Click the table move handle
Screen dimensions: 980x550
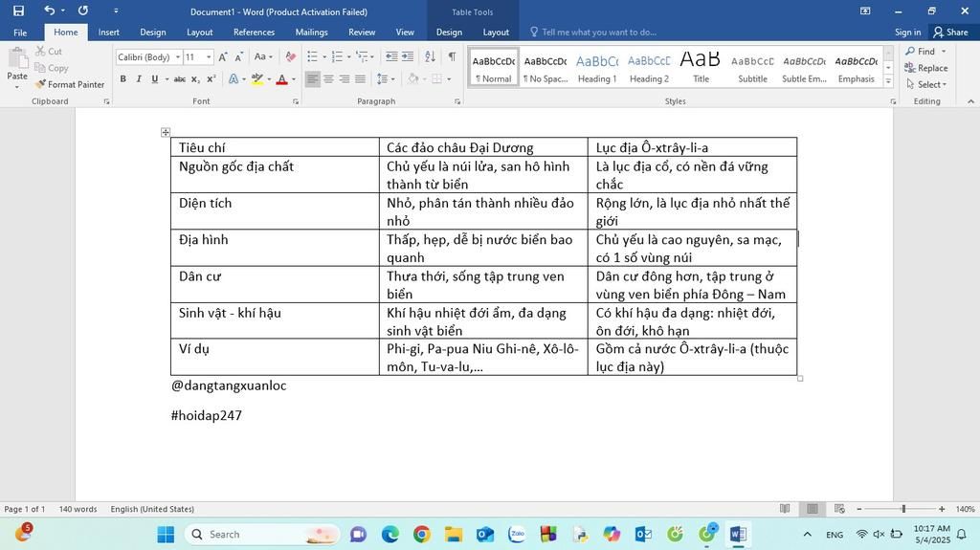click(x=166, y=132)
